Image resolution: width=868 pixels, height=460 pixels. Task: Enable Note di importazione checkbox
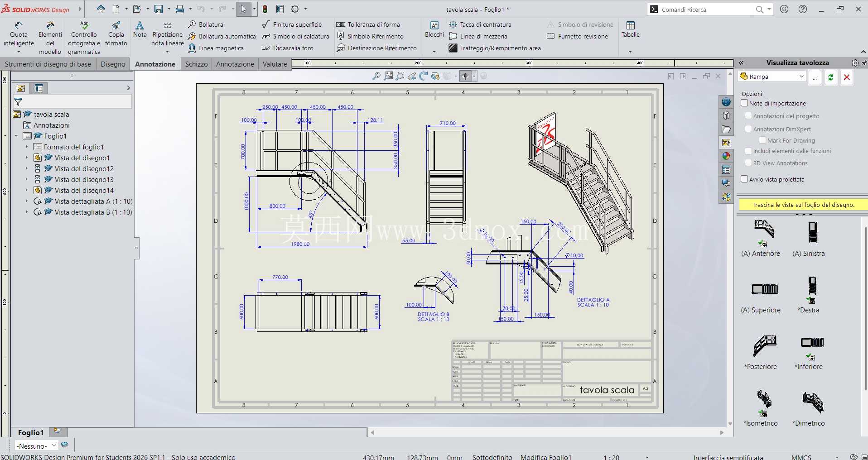click(x=744, y=103)
